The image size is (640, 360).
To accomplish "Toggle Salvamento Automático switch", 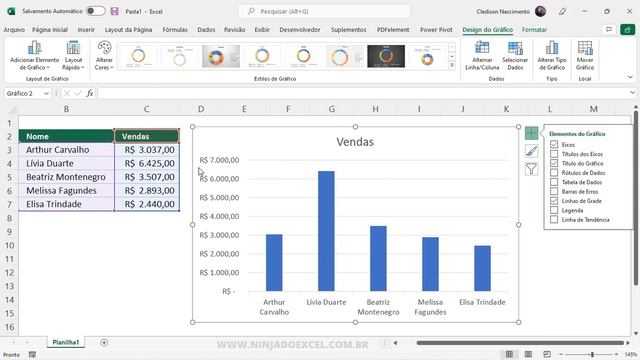I will (x=96, y=11).
